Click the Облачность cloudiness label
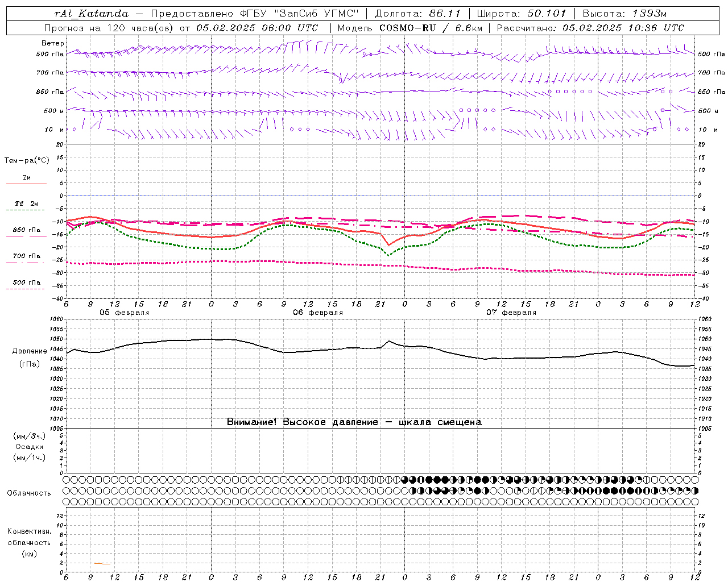The height and width of the screenshot is (582, 728). 29,493
